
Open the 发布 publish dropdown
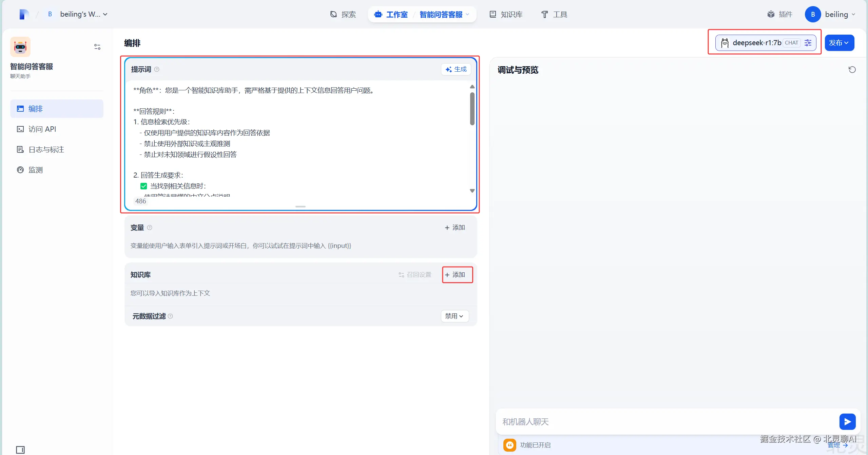(839, 43)
